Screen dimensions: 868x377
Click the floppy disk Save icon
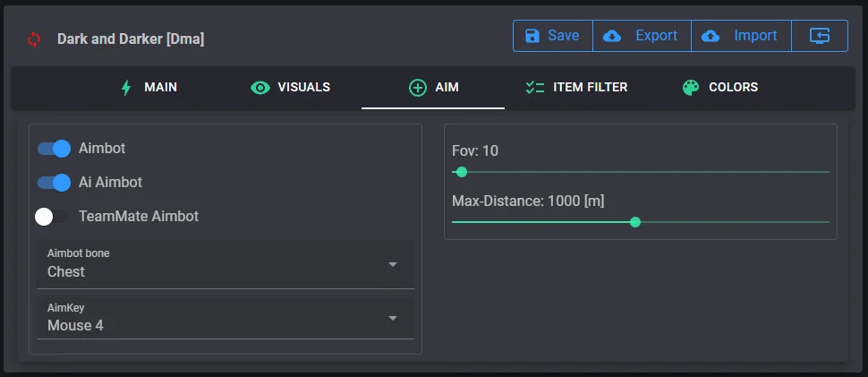click(x=532, y=36)
